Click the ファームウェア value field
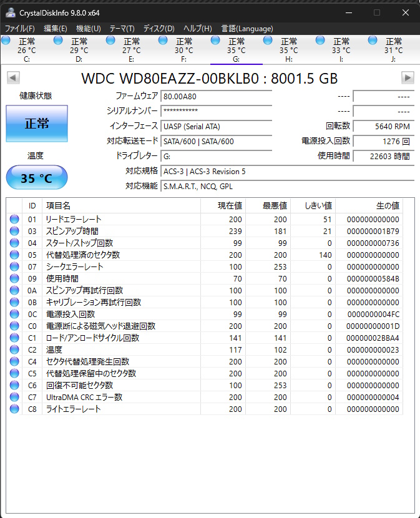This screenshot has width=420, height=518. 216,97
